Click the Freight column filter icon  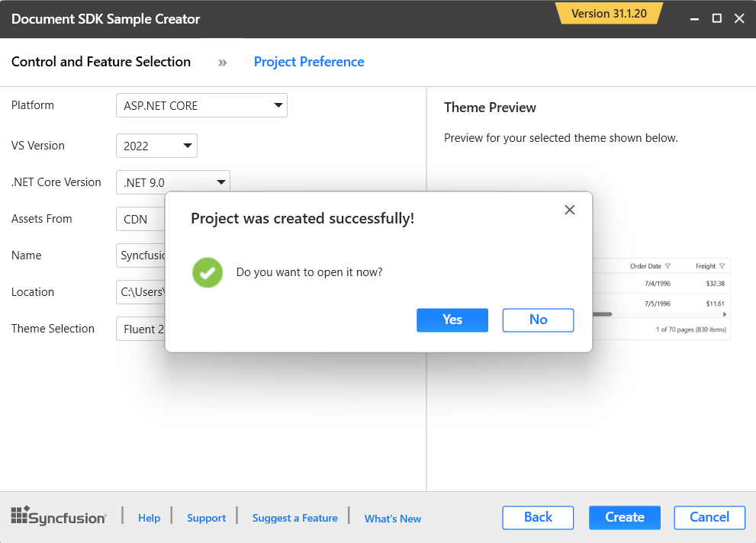(x=722, y=266)
